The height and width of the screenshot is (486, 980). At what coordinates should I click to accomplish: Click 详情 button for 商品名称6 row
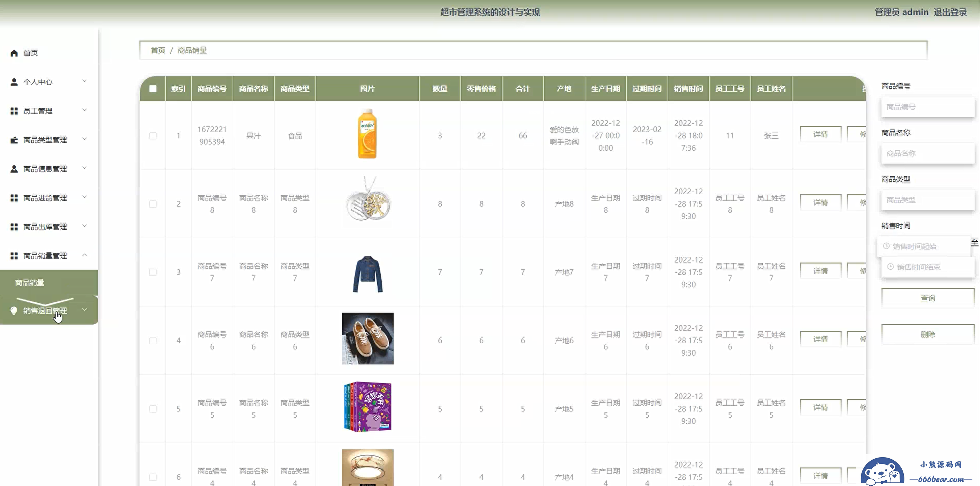[821, 339]
